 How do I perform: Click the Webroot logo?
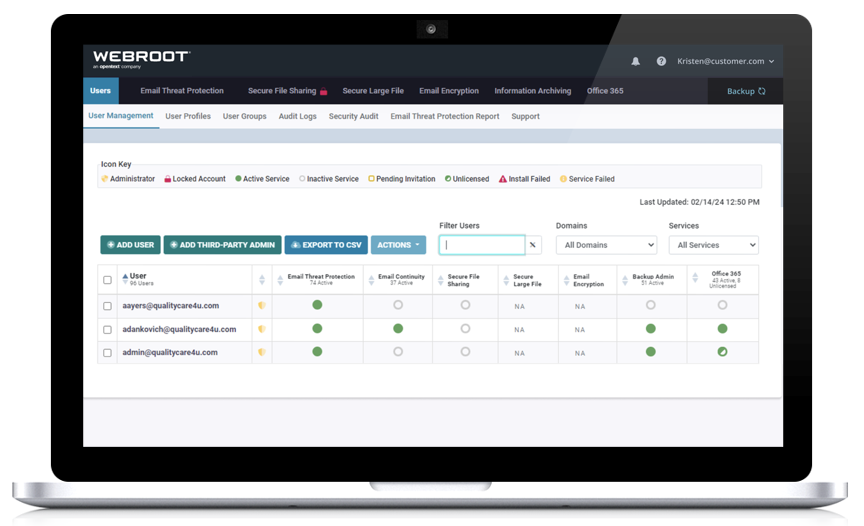[x=142, y=59]
